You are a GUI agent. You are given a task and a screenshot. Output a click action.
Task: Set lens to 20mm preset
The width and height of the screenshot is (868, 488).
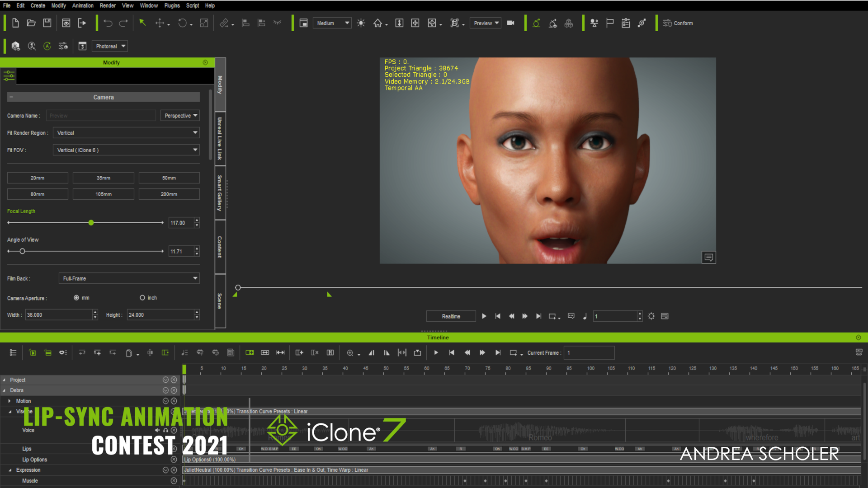click(38, 178)
